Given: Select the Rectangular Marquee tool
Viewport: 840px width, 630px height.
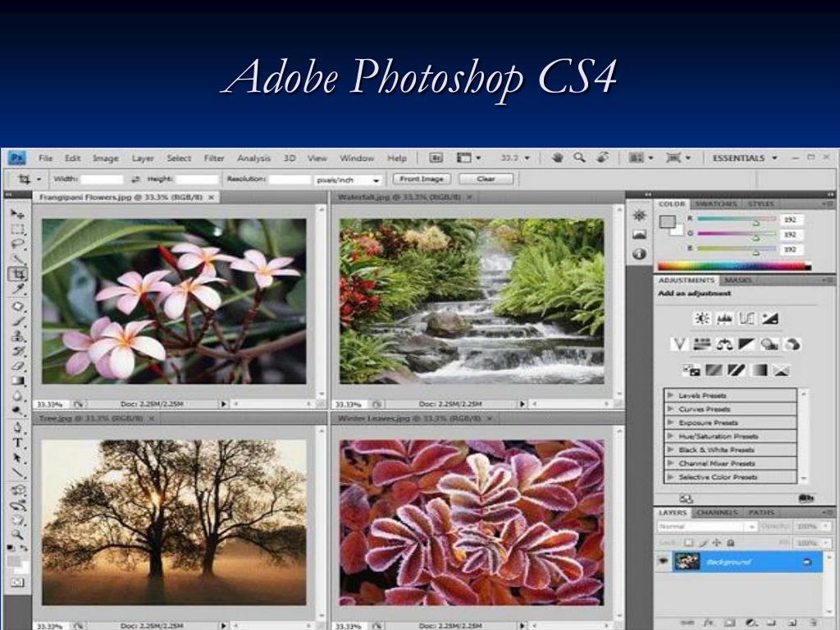Looking at the screenshot, I should [x=18, y=230].
